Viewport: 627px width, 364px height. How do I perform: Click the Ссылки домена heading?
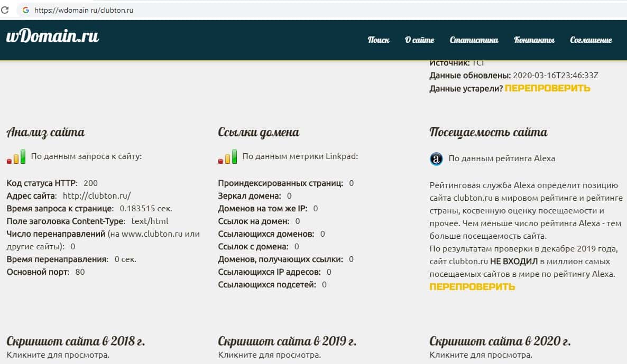coord(259,132)
